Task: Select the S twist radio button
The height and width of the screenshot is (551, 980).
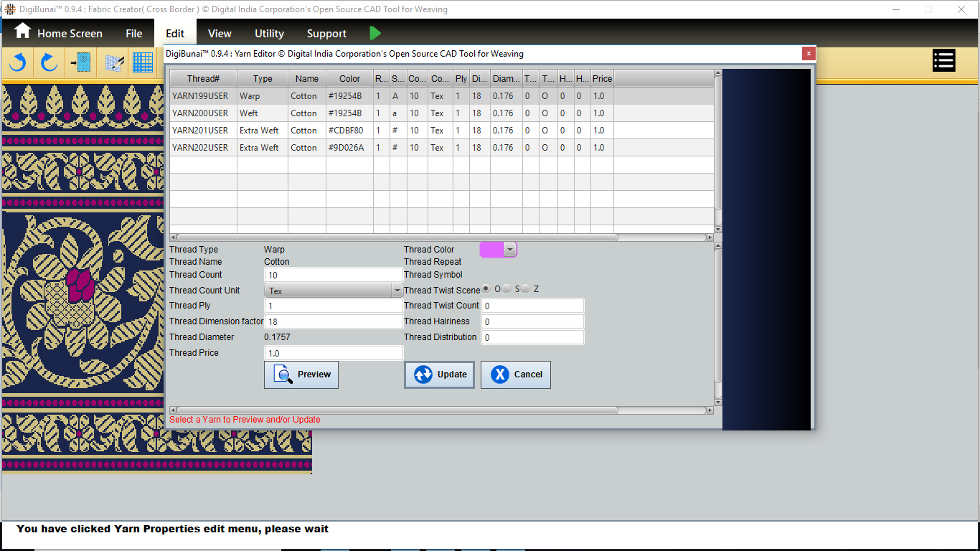Action: coord(507,289)
